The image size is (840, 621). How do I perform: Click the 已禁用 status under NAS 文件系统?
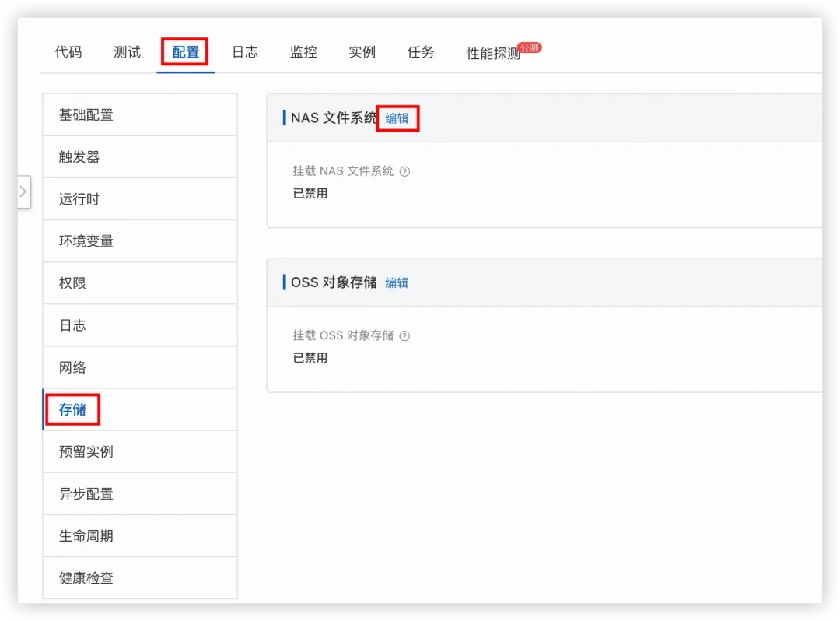310,194
